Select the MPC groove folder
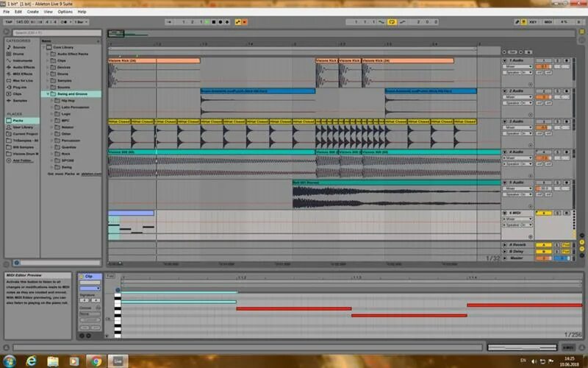The width and height of the screenshot is (588, 368). click(65, 121)
